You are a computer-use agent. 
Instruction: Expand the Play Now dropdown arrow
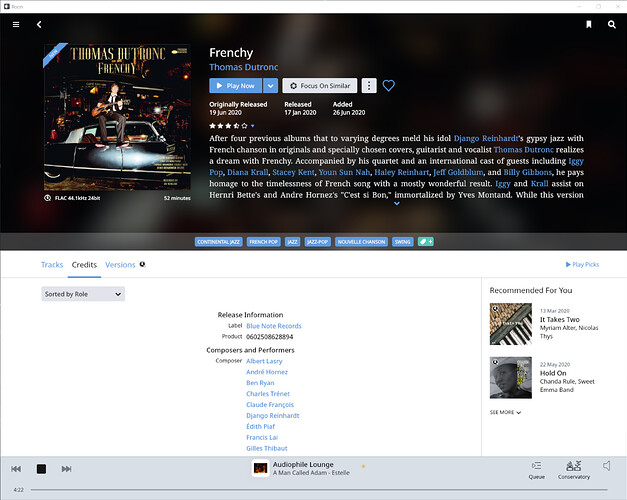pos(271,86)
